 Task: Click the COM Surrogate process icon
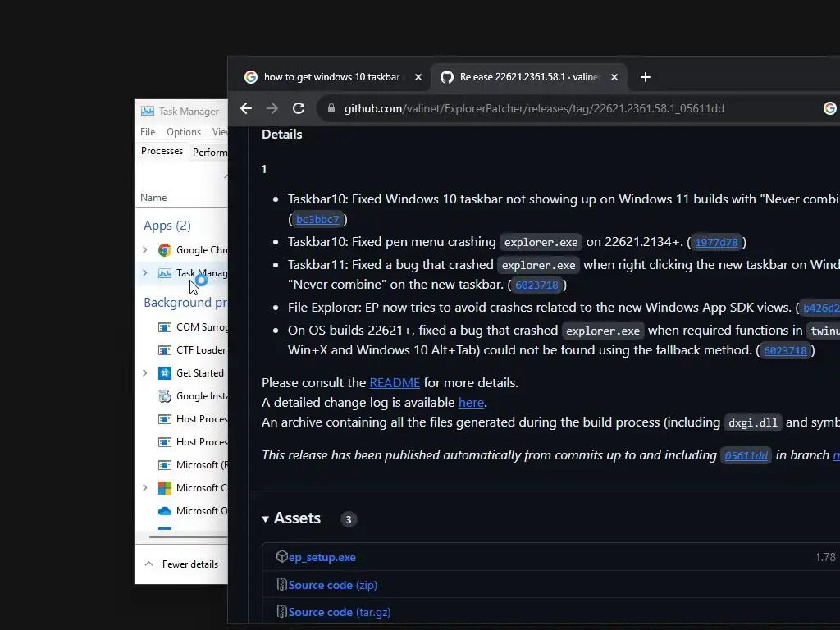coord(164,327)
